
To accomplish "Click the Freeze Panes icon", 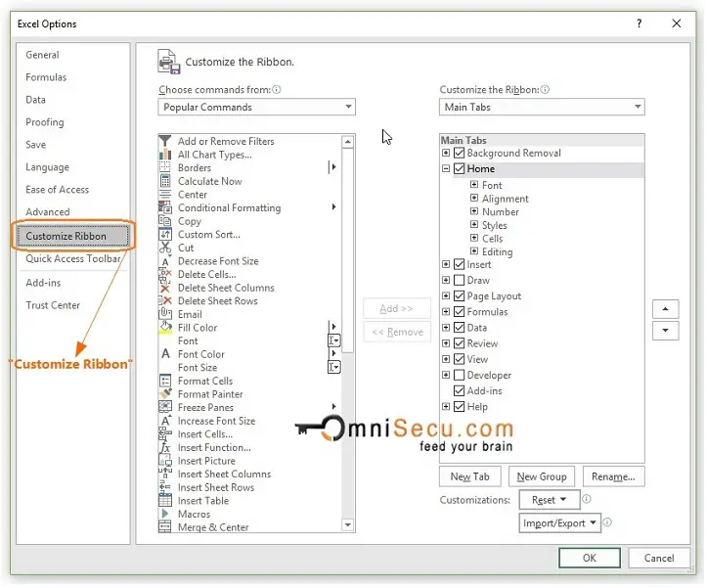I will tap(165, 407).
